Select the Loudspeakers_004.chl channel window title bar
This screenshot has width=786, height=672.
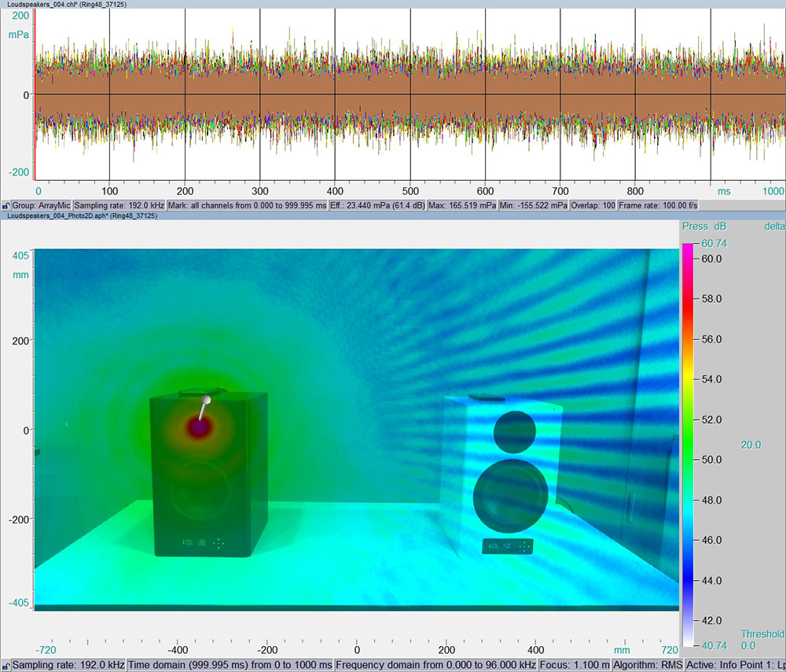[393, 4]
